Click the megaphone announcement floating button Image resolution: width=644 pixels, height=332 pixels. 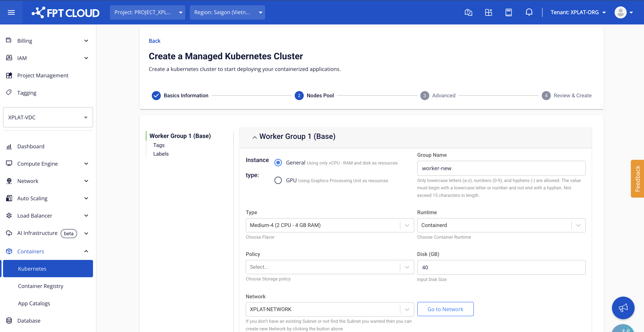pos(623,308)
